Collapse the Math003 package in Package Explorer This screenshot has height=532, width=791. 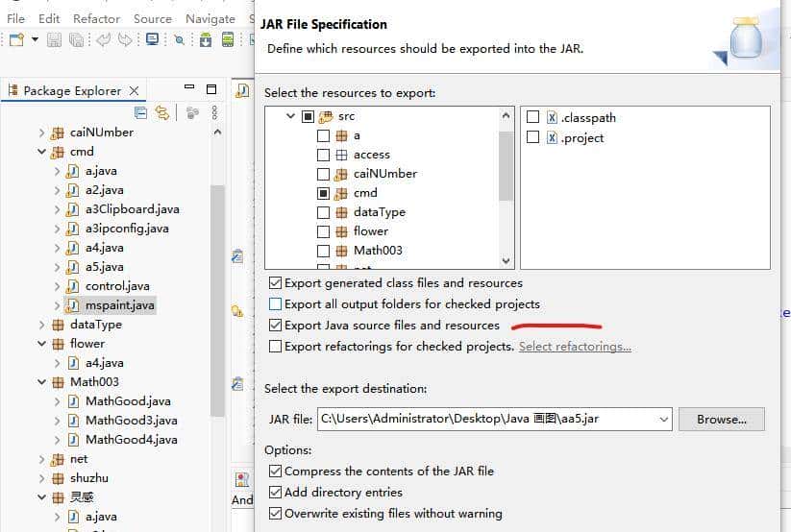[x=42, y=382]
